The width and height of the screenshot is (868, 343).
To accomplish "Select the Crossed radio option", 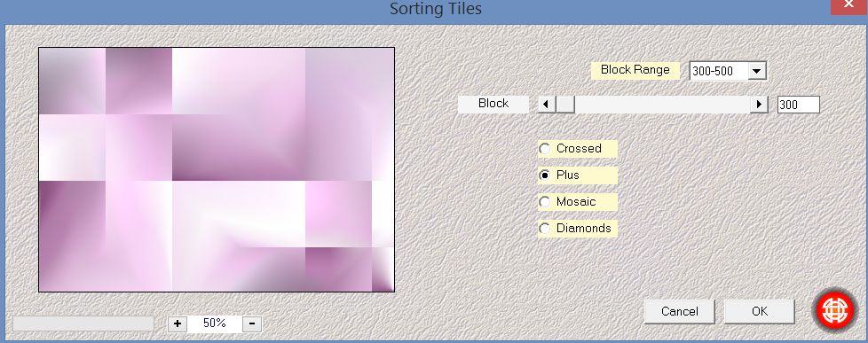I will pos(545,149).
